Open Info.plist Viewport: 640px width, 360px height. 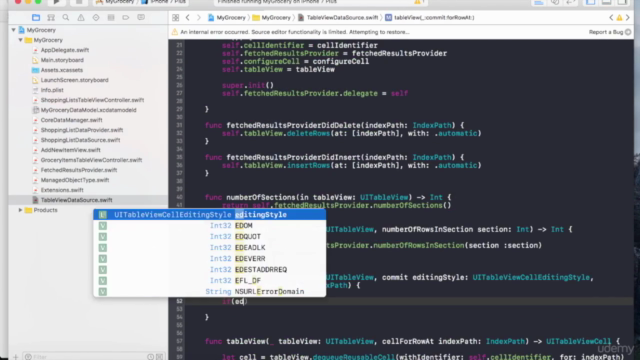[52, 90]
